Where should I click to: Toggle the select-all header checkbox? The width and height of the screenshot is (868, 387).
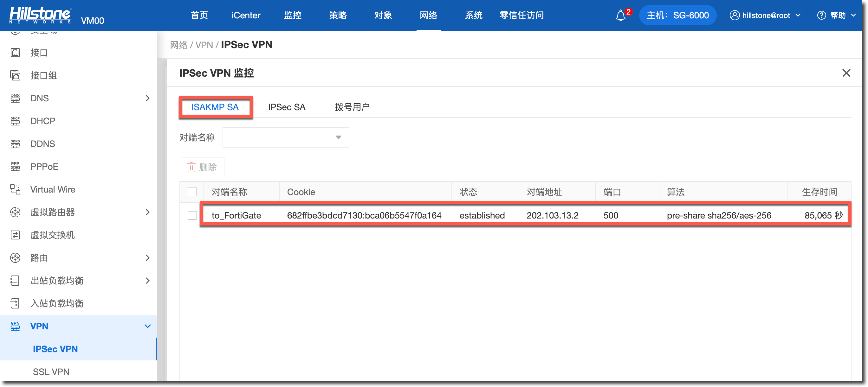pyautogui.click(x=192, y=192)
